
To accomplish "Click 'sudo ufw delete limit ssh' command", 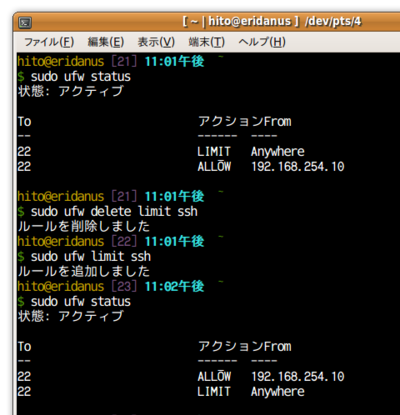I will point(114,212).
